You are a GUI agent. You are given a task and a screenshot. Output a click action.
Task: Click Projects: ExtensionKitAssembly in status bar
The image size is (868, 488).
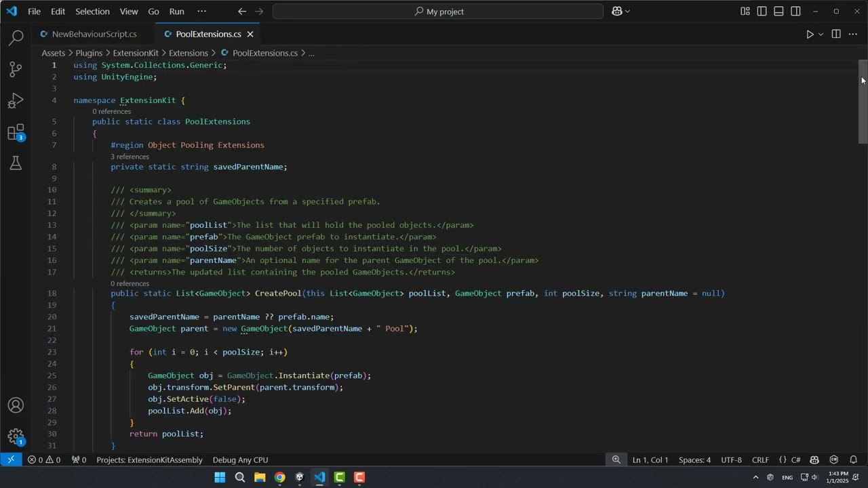149,460
